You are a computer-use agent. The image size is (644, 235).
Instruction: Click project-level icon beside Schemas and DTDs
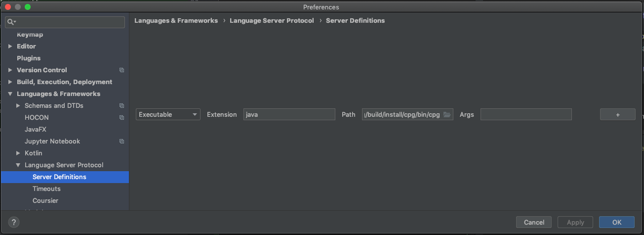[121, 106]
